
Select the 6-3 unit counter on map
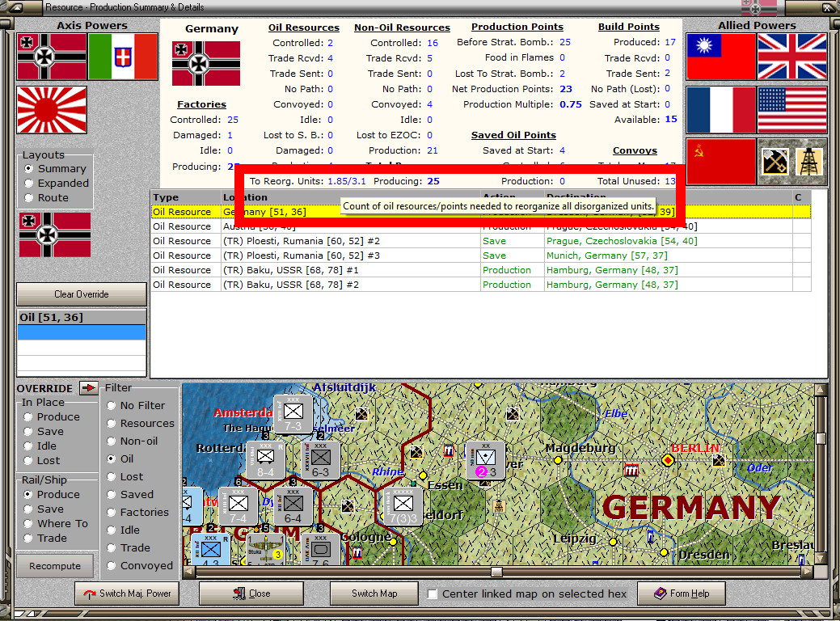(x=320, y=460)
